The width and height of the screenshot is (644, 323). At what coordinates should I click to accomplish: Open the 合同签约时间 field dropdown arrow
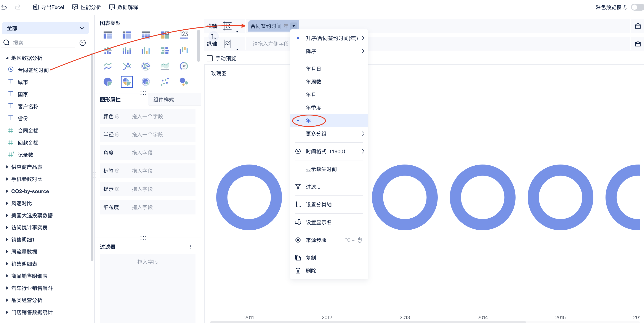point(294,26)
